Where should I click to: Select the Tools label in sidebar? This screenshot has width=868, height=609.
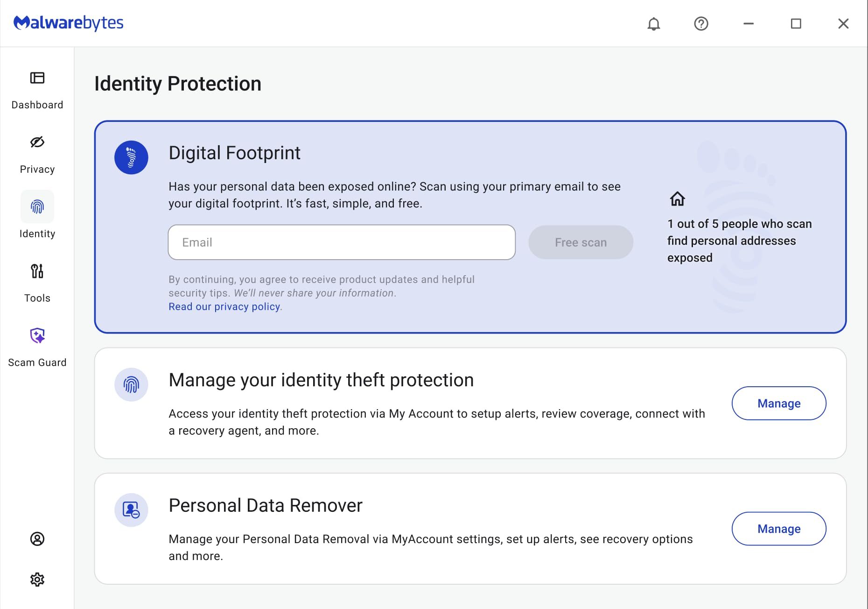coord(37,298)
